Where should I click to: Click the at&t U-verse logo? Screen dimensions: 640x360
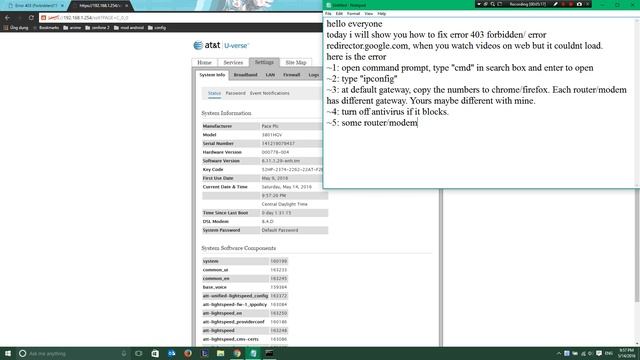click(221, 45)
